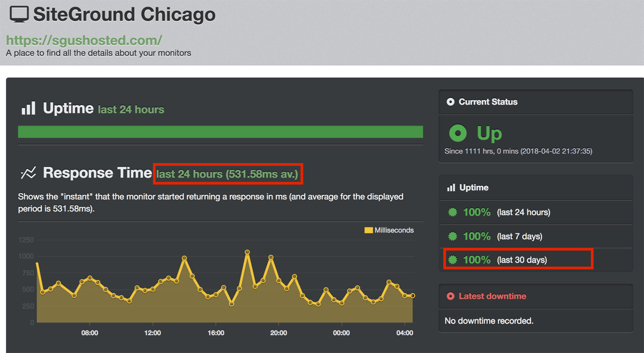
Task: Click the large green 'Up' status text
Action: [489, 133]
